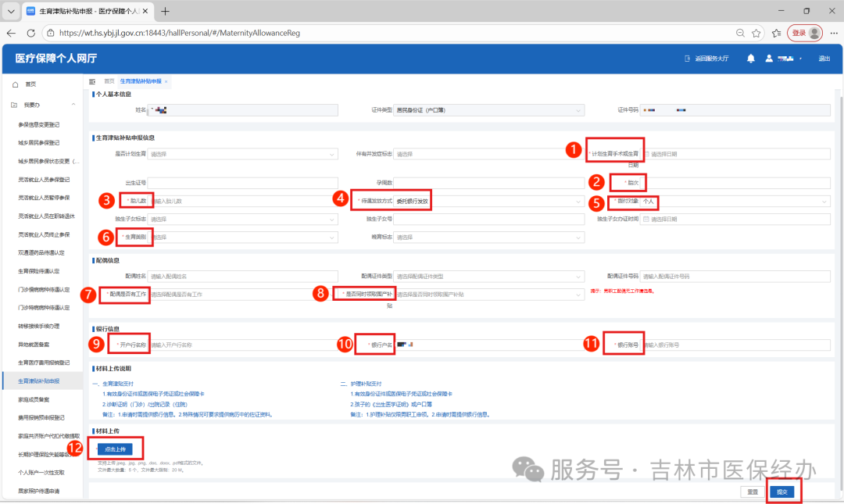Focus the 配偶证件号码 input field
The width and height of the screenshot is (844, 504).
pos(735,277)
